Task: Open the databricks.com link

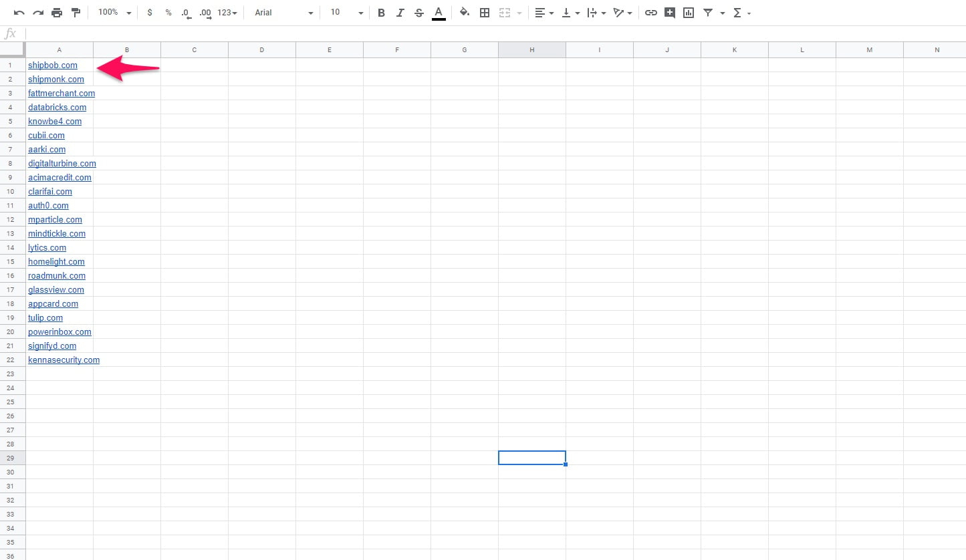Action: [57, 107]
